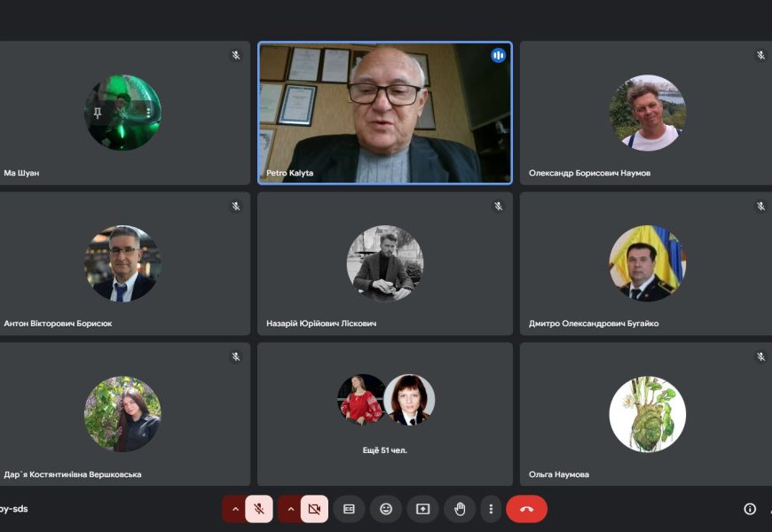Click Антон Вікторович Борисюк's profile picture
The height and width of the screenshot is (532, 772).
[122, 263]
